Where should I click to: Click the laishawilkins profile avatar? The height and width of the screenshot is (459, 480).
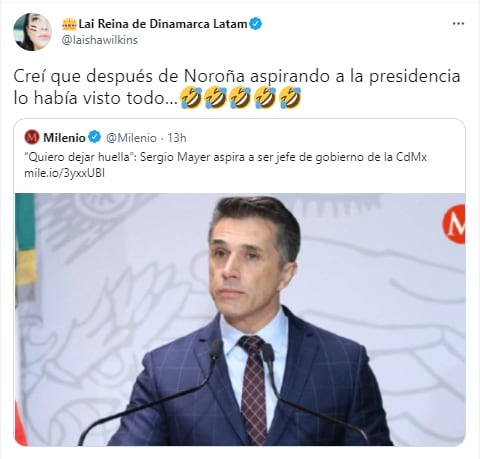pos(32,32)
